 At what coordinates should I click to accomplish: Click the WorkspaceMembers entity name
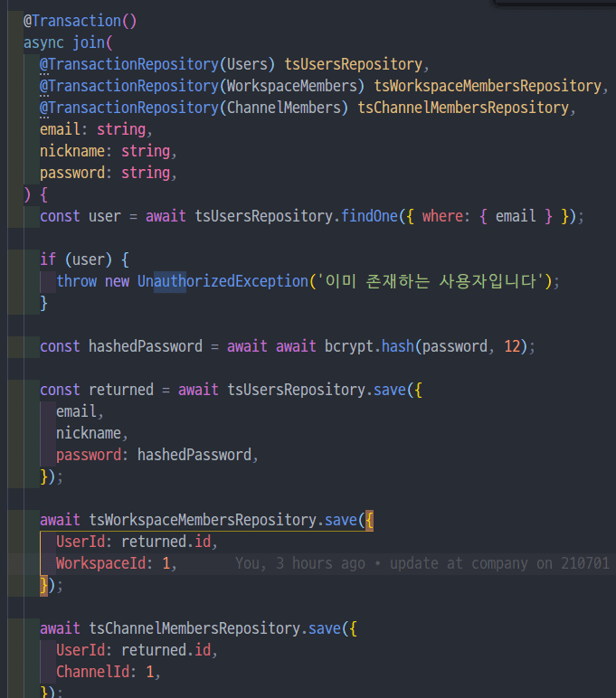(x=292, y=86)
